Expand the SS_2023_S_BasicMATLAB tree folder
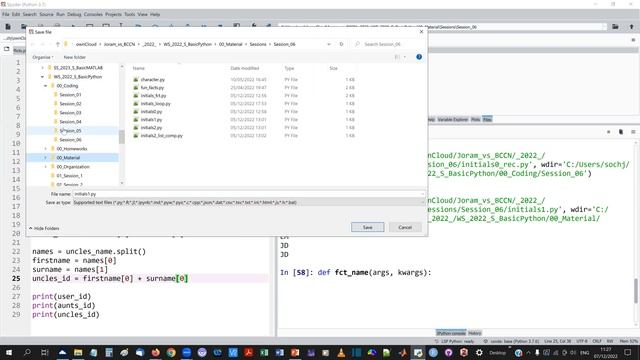This screenshot has width=640, height=360. point(42,68)
